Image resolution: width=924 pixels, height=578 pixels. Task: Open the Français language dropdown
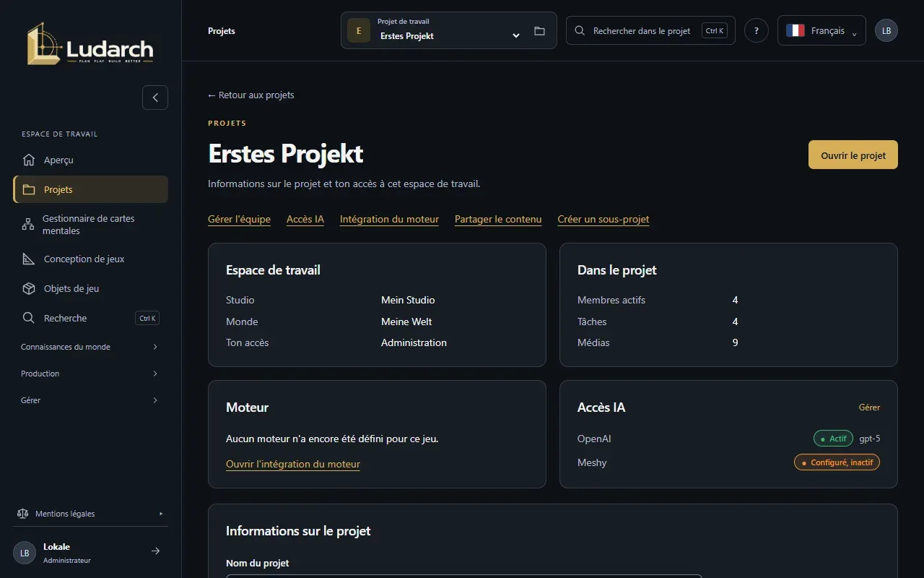[x=821, y=30]
